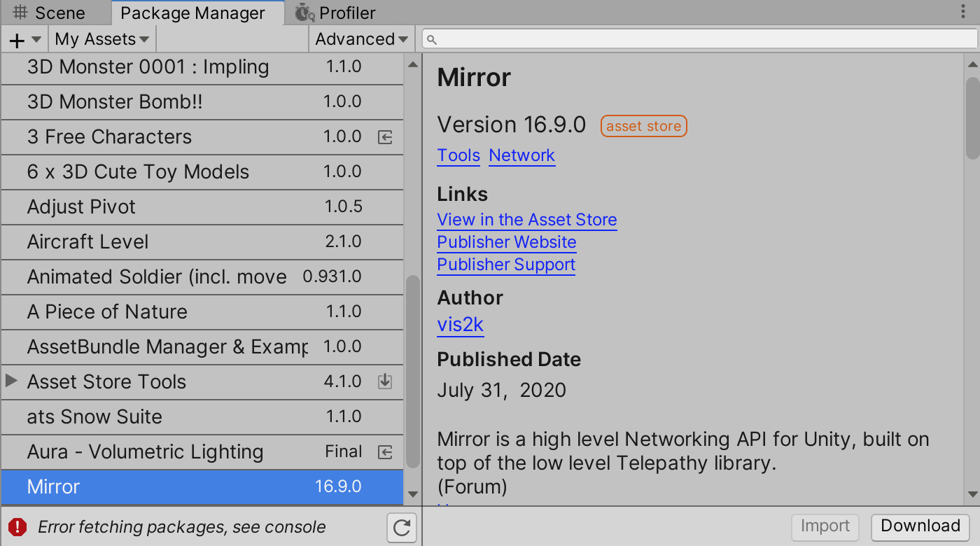Switch to the Scene tab
Viewport: 980px width, 546px height.
pos(55,13)
